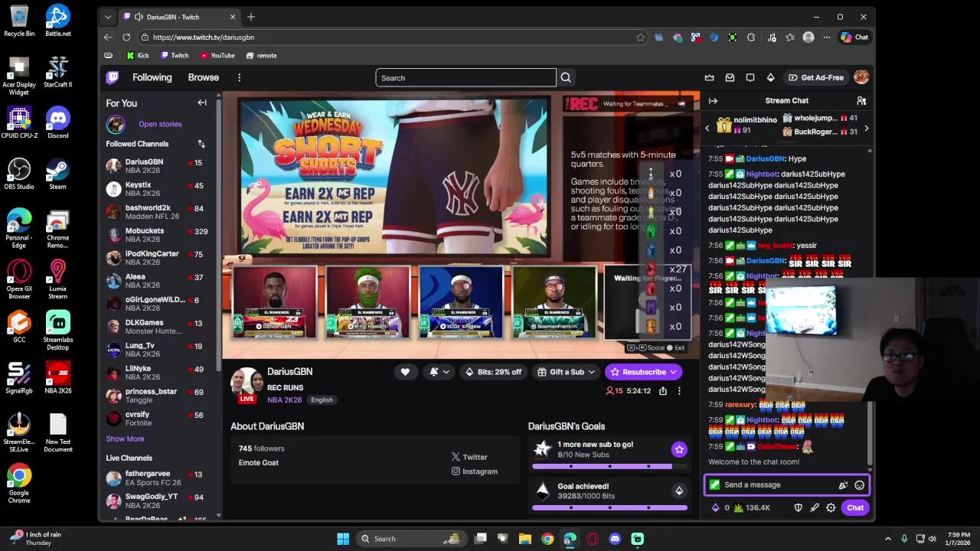This screenshot has height=551, width=980.
Task: Click the subscribe star on sub goal
Action: (x=679, y=449)
